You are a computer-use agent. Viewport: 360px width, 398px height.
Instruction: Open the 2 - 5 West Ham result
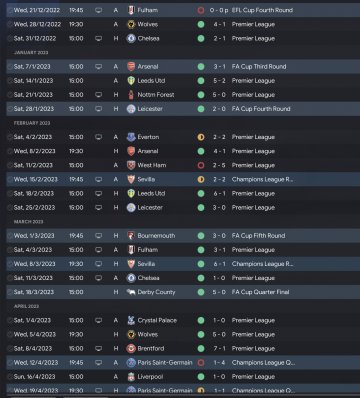click(x=219, y=165)
